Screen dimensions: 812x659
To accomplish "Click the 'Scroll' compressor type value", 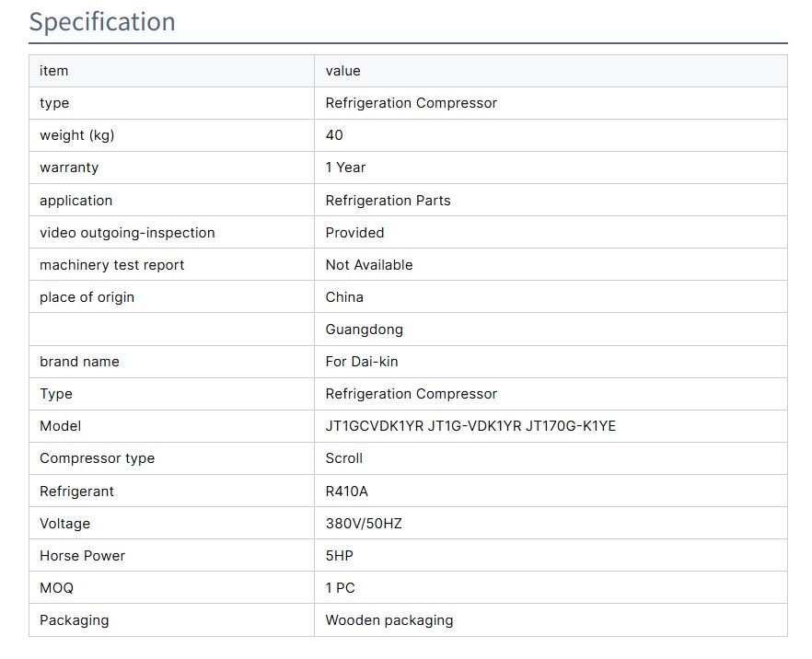I will tap(343, 458).
